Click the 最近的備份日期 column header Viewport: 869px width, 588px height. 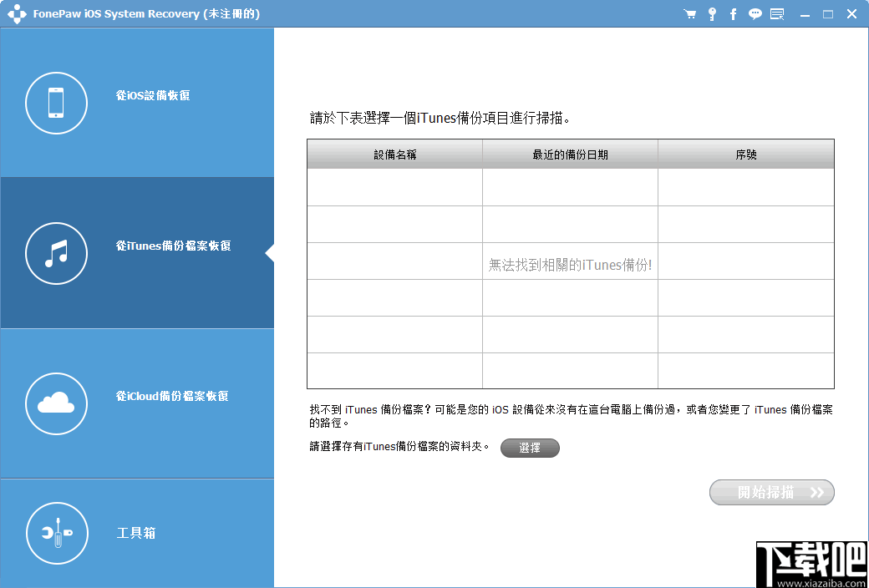[x=570, y=154]
